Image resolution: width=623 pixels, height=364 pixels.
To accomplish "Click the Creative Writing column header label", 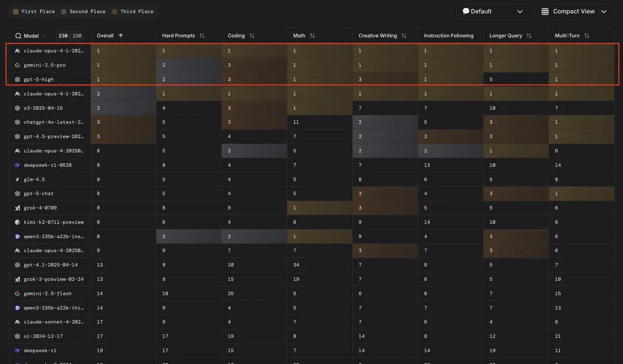I will (x=377, y=36).
